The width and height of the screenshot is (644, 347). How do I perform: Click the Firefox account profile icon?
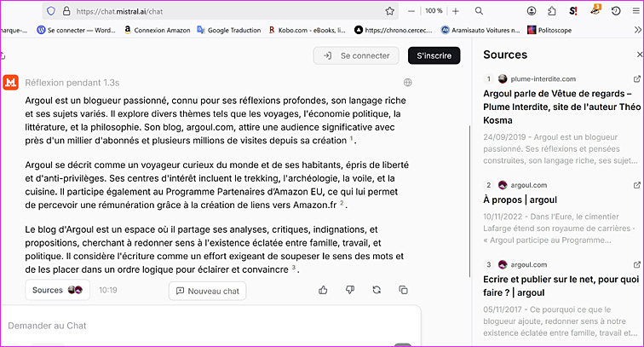(532, 11)
